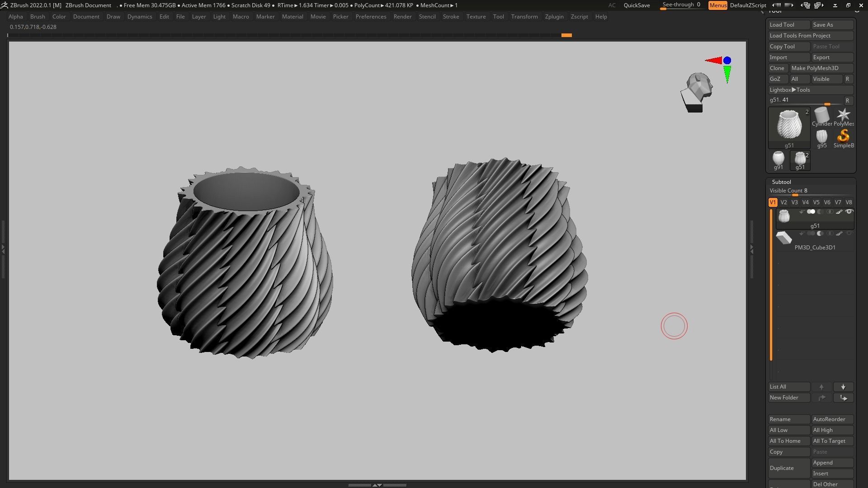The width and height of the screenshot is (868, 488).
Task: Open the Stroke menu
Action: pos(451,17)
